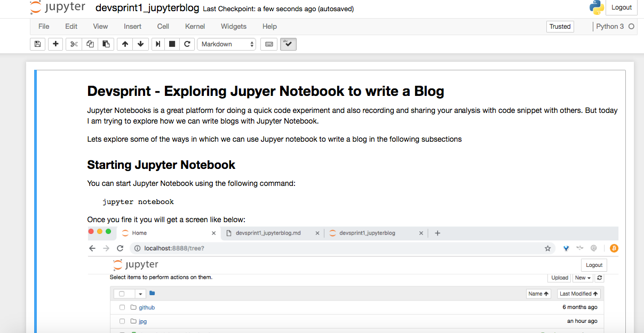
Task: Open the cell type Markdown dropdown
Action: tap(227, 44)
